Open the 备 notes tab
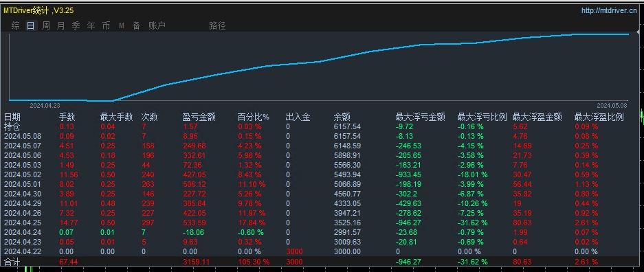Viewport: 644px width, 272px height. [x=136, y=26]
